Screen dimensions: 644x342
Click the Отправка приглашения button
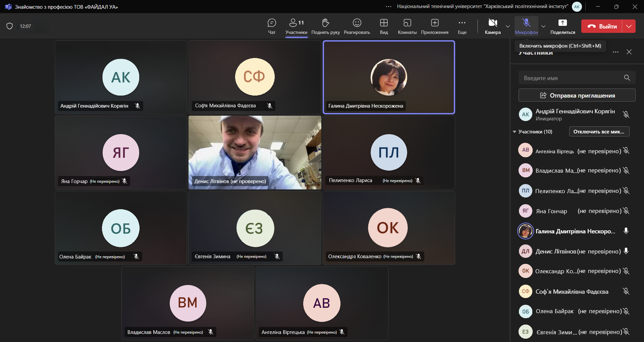pos(577,95)
